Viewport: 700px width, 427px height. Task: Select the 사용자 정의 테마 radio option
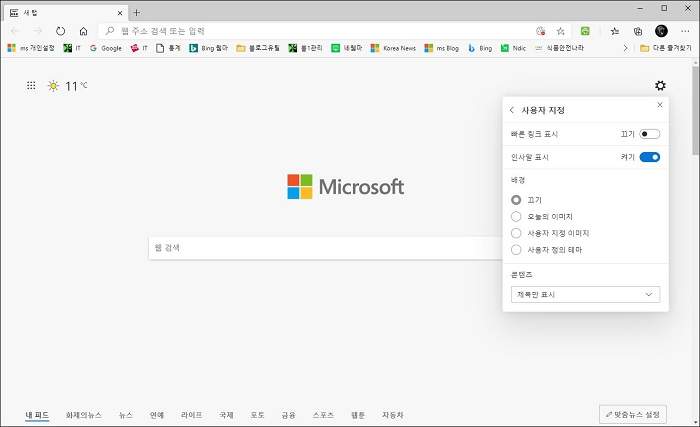[x=516, y=250]
